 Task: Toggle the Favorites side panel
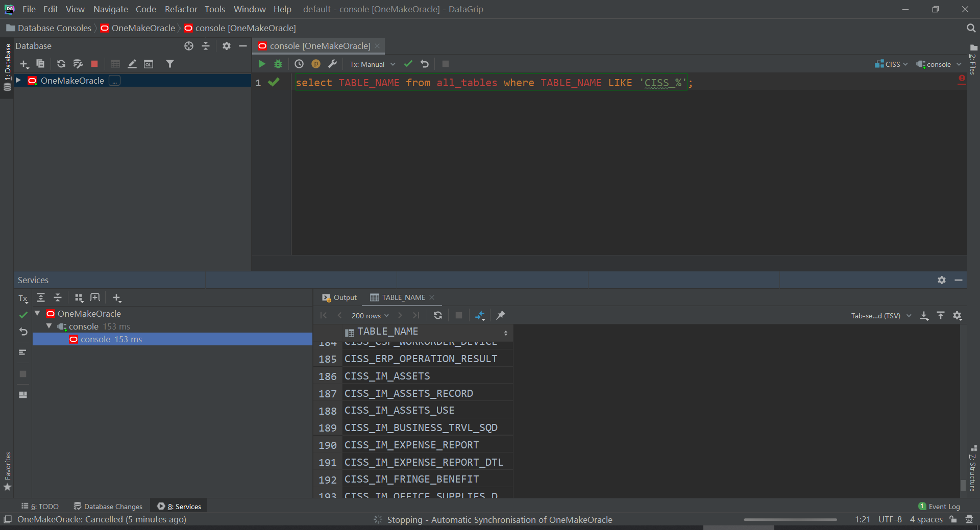[x=7, y=471]
